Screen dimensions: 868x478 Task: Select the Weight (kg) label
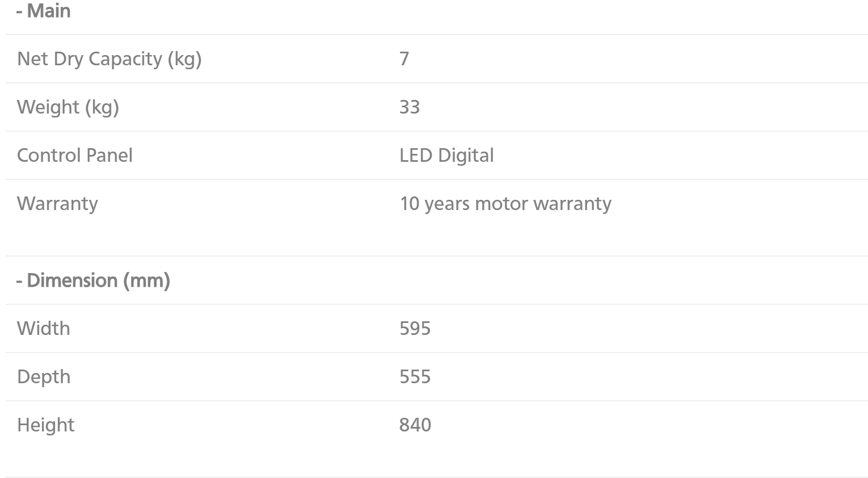68,107
